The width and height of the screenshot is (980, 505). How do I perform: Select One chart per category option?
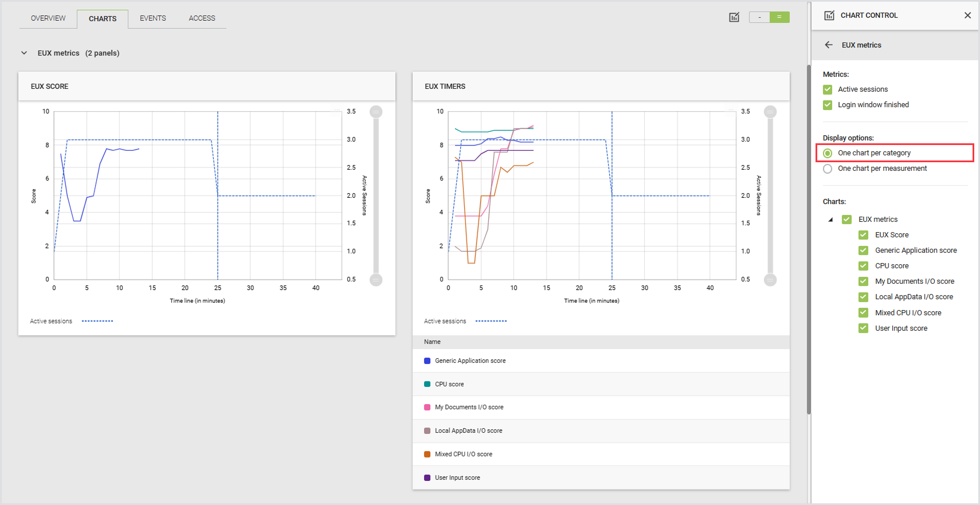[x=828, y=153]
